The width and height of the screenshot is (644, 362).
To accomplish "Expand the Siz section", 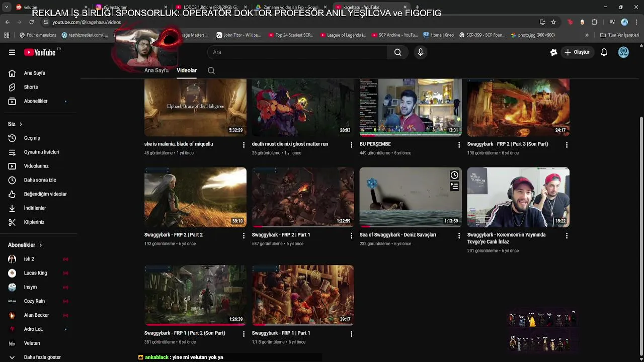I will click(x=15, y=124).
